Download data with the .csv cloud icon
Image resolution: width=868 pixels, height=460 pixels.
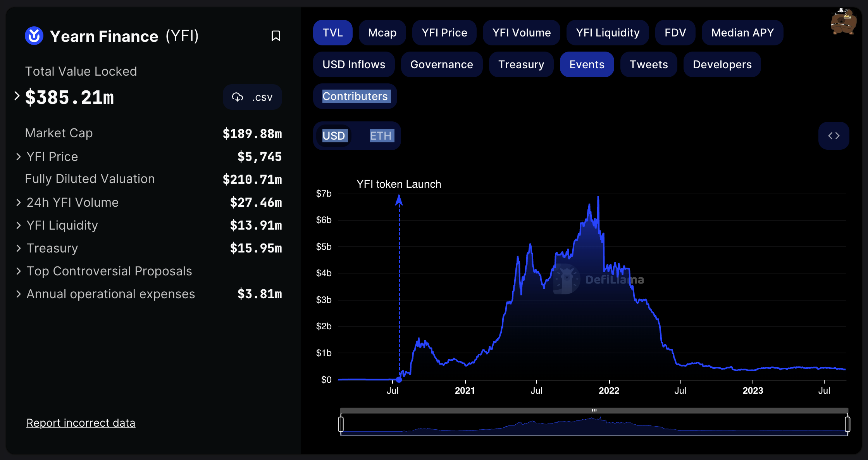click(x=238, y=97)
